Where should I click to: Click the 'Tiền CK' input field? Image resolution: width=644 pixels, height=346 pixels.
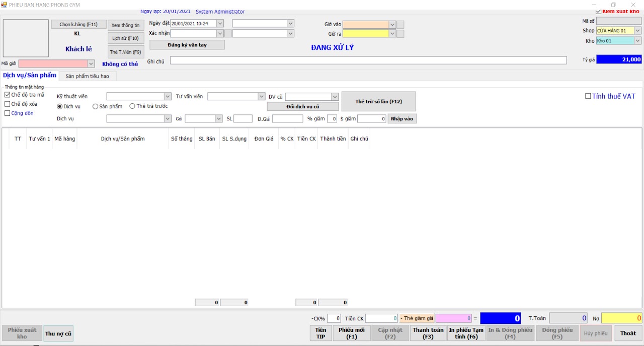tap(382, 318)
